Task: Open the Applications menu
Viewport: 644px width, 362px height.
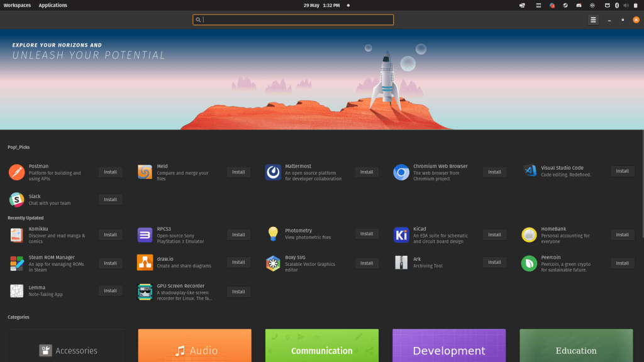Action: (53, 5)
